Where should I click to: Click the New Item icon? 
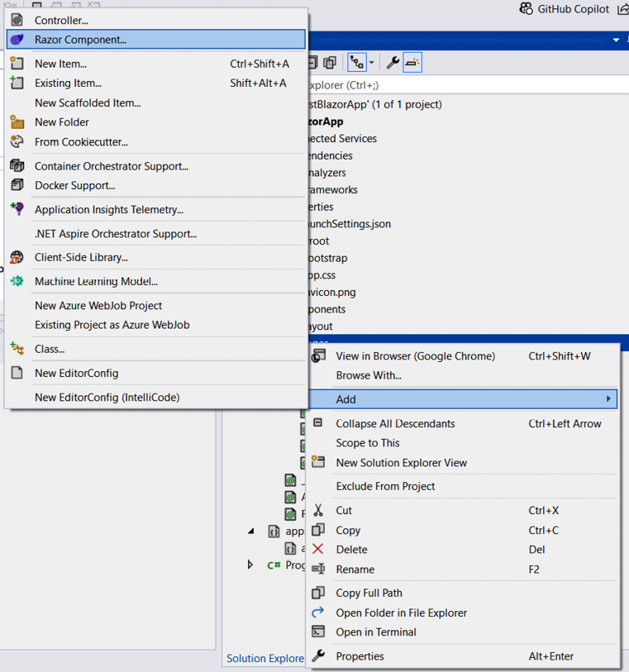(x=17, y=64)
